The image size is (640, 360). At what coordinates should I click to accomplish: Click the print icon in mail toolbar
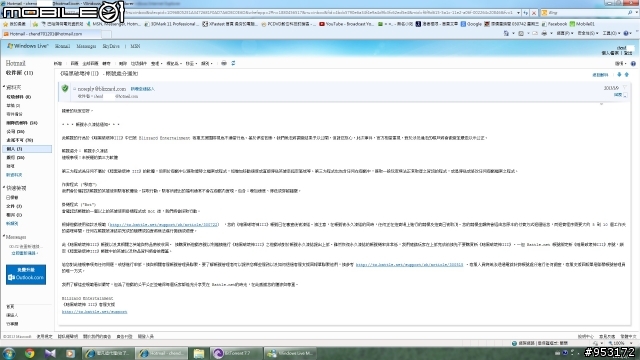224,63
